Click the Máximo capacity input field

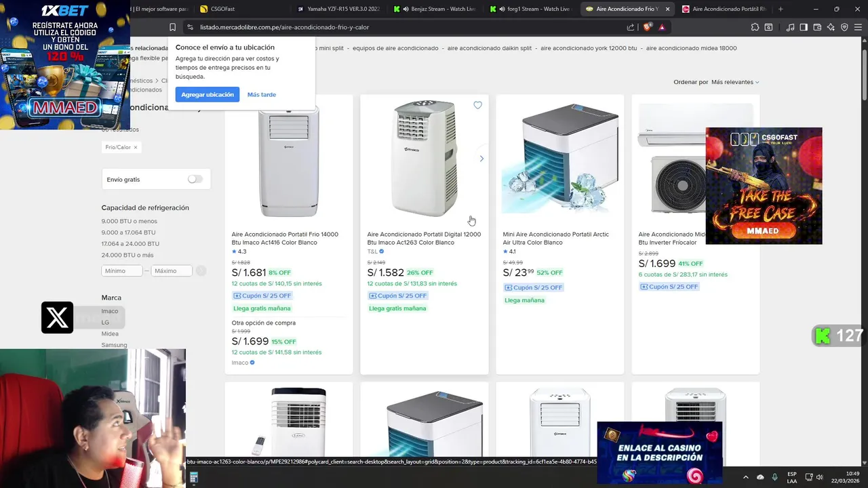[x=172, y=270]
